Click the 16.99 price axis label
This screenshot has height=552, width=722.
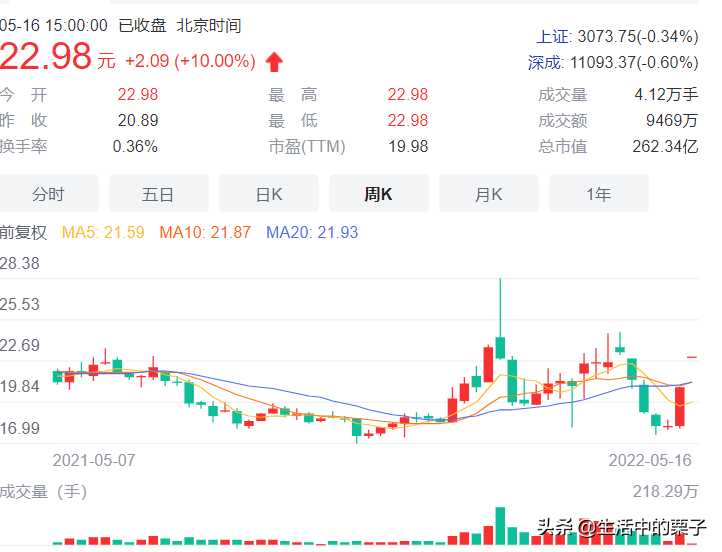coord(20,428)
